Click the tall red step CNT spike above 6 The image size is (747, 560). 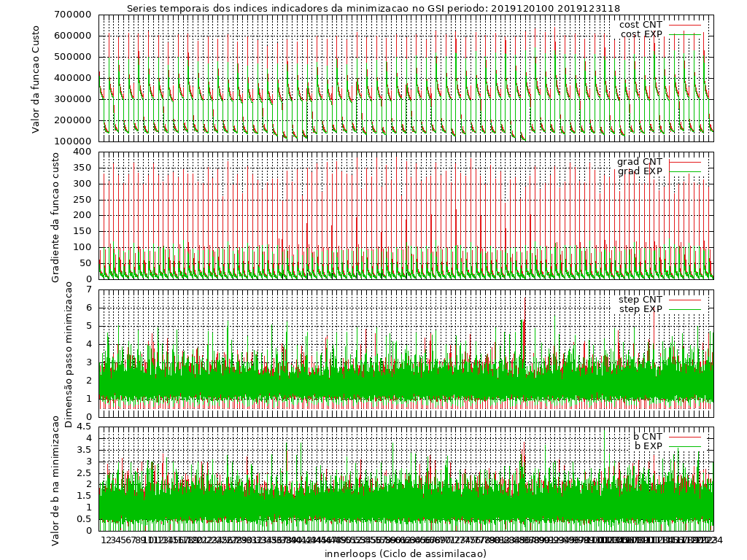click(x=525, y=314)
